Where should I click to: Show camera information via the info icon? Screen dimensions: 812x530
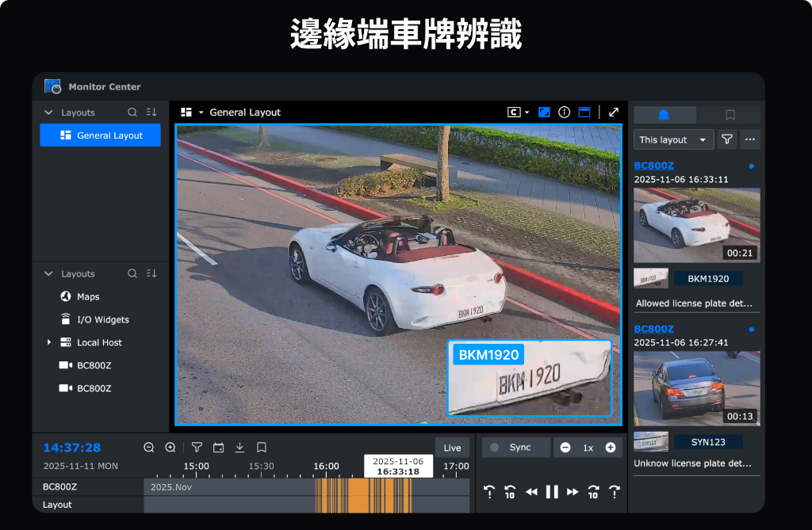coord(565,112)
